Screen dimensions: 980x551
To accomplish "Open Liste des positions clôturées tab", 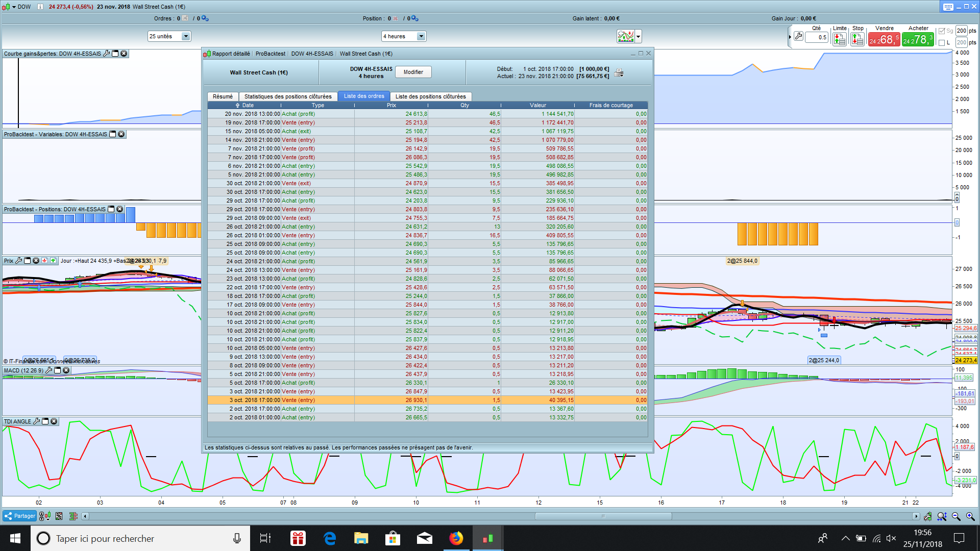I will pos(430,96).
